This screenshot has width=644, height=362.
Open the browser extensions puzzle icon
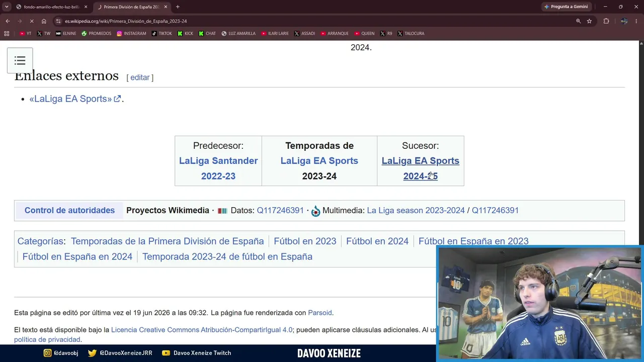pyautogui.click(x=606, y=21)
